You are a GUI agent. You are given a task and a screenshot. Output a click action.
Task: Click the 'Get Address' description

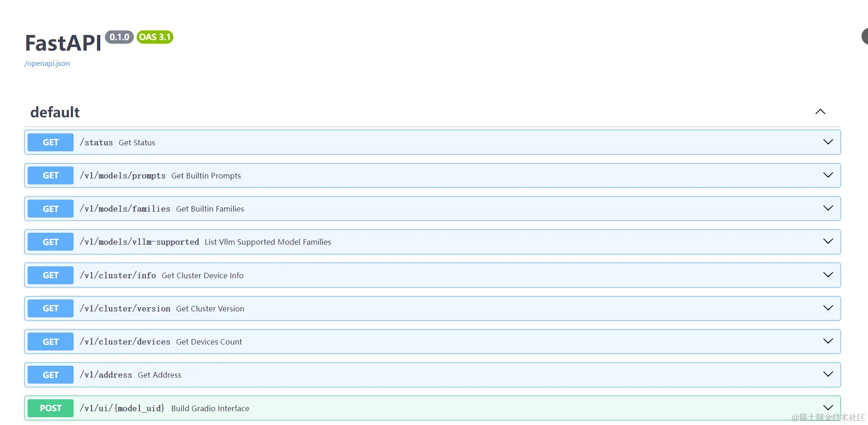click(160, 375)
